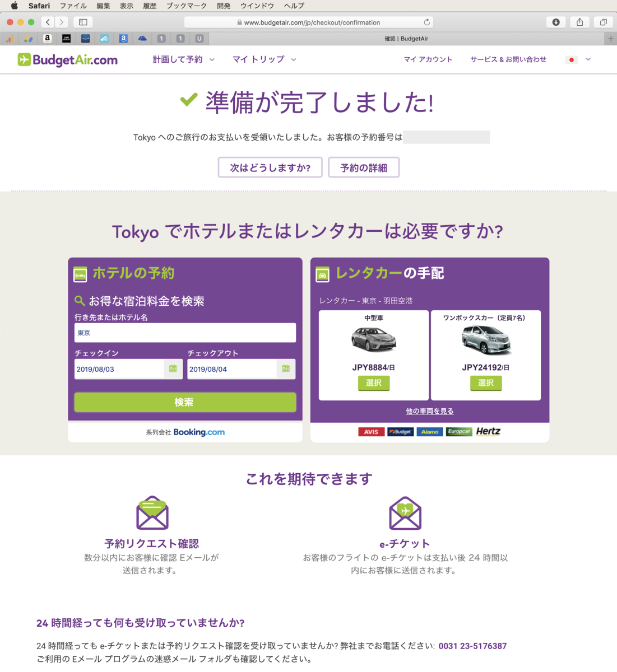Click the BudgetAir.com logo
Screen dimensions: 617x672
[x=67, y=59]
